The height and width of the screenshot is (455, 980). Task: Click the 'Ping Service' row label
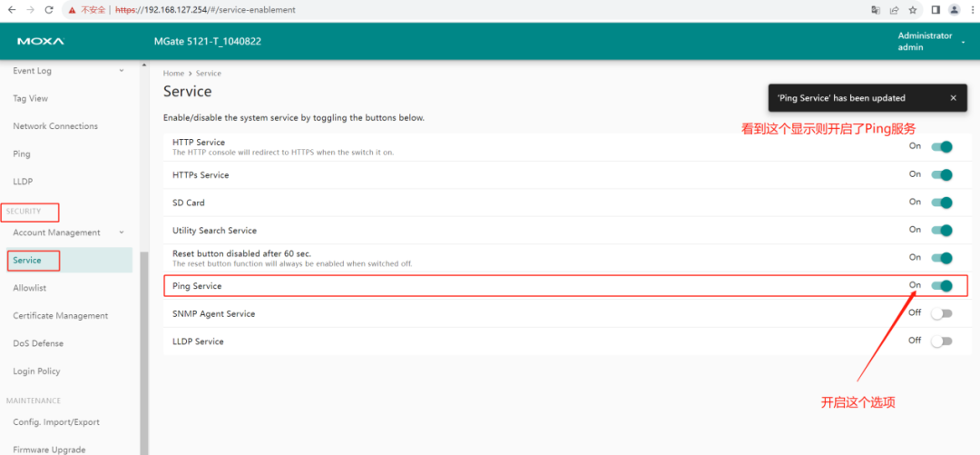pos(197,286)
